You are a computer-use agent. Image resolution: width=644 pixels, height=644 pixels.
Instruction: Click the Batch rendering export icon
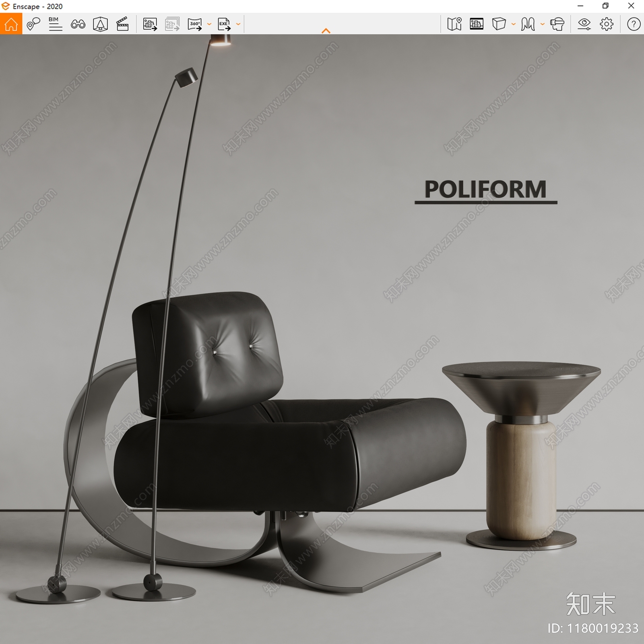point(172,24)
